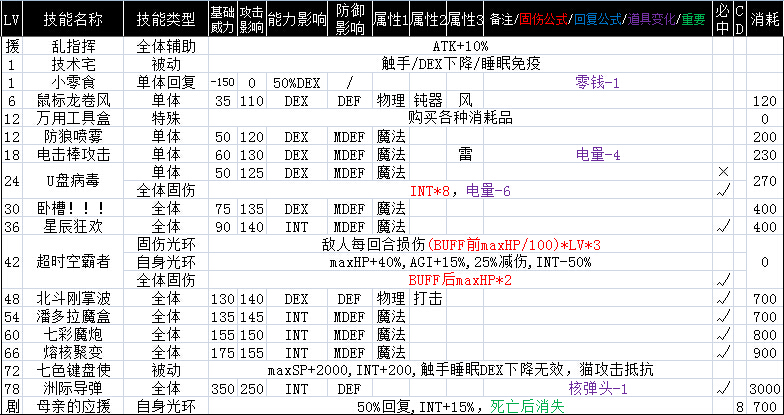Select the 50%DEX cell
The width and height of the screenshot is (784, 415).
click(x=296, y=83)
